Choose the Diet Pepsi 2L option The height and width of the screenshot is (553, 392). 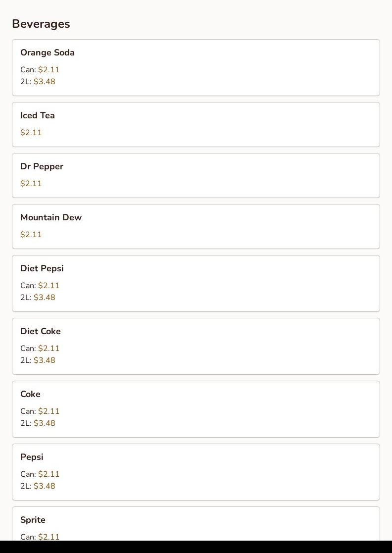click(38, 298)
